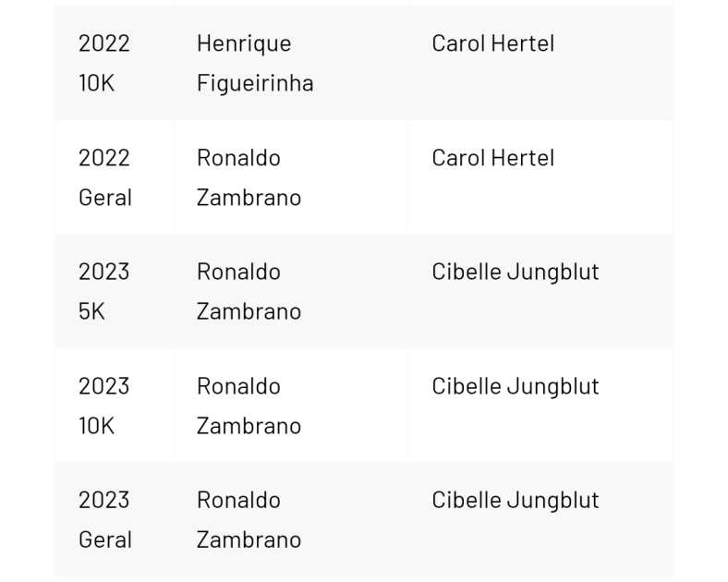Screen dimensions: 728x582
Task: Select Cibelle Jungblut in the 2023 Geral row
Action: [515, 500]
